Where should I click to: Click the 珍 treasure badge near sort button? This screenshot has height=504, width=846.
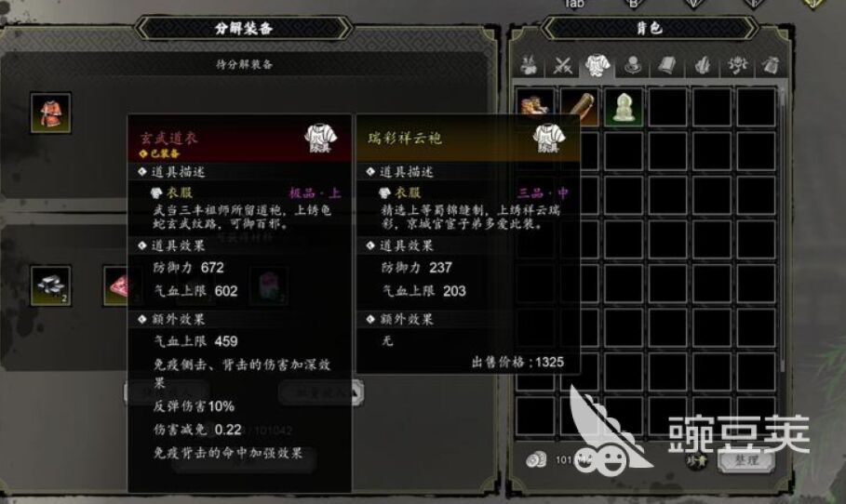tap(696, 460)
